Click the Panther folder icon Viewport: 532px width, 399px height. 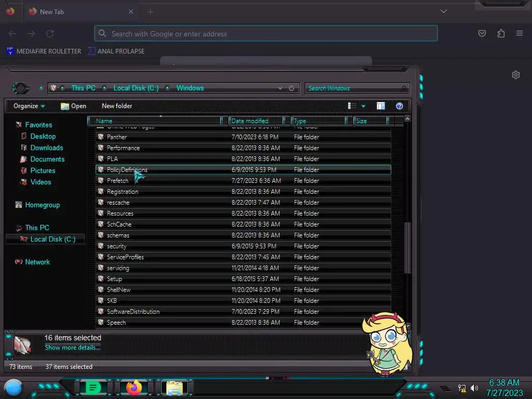coord(101,137)
